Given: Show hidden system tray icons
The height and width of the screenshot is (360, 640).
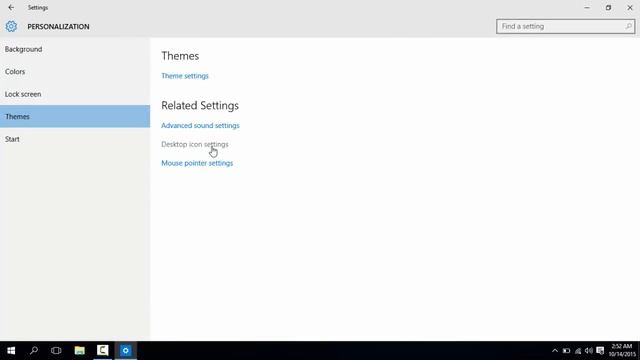Looking at the screenshot, I should tap(555, 351).
